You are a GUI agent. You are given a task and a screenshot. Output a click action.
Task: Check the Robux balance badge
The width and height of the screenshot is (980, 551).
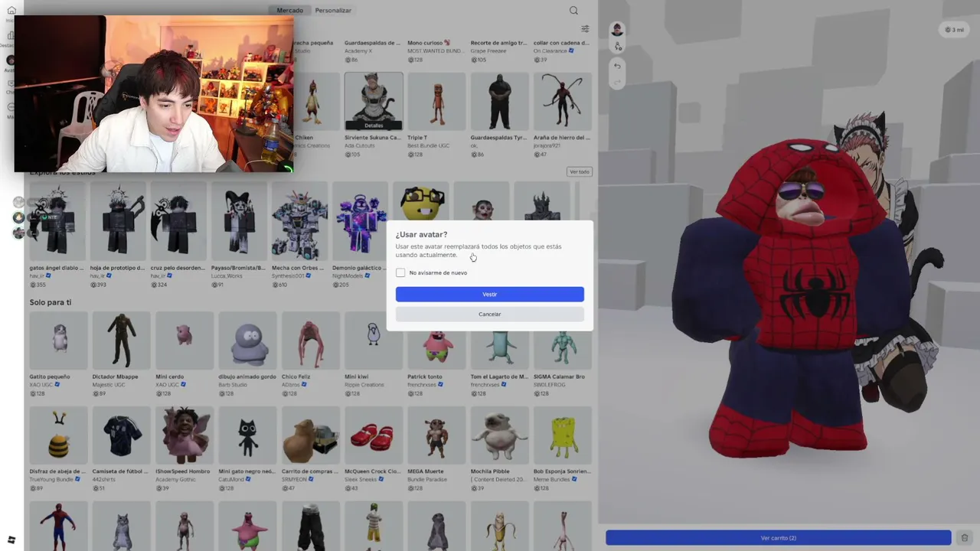click(955, 30)
